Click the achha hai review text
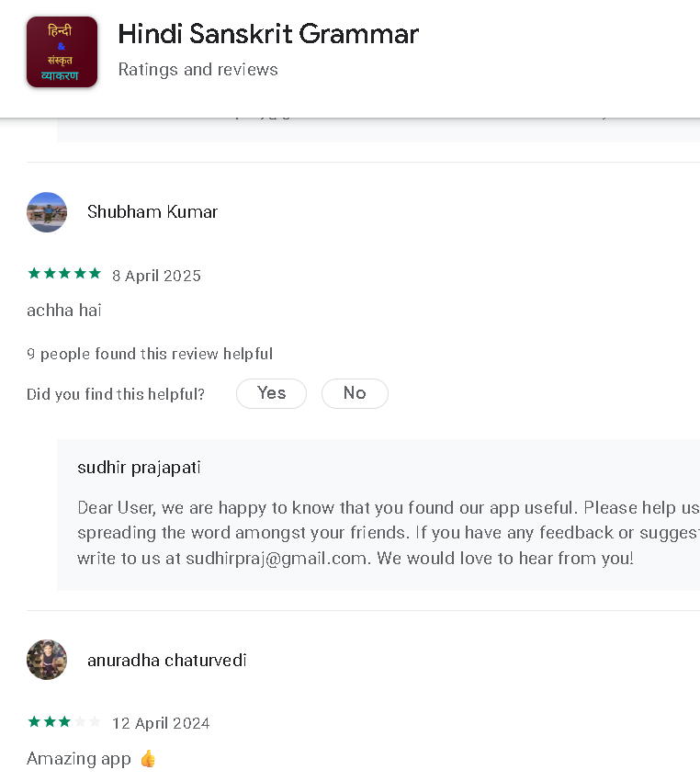This screenshot has width=700, height=781. pyautogui.click(x=63, y=311)
